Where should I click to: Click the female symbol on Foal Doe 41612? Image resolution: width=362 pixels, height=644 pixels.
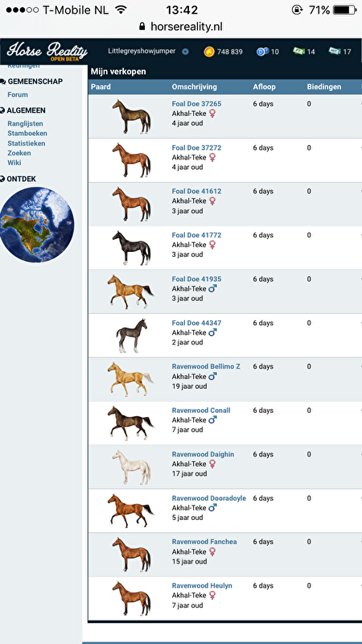pyautogui.click(x=212, y=200)
